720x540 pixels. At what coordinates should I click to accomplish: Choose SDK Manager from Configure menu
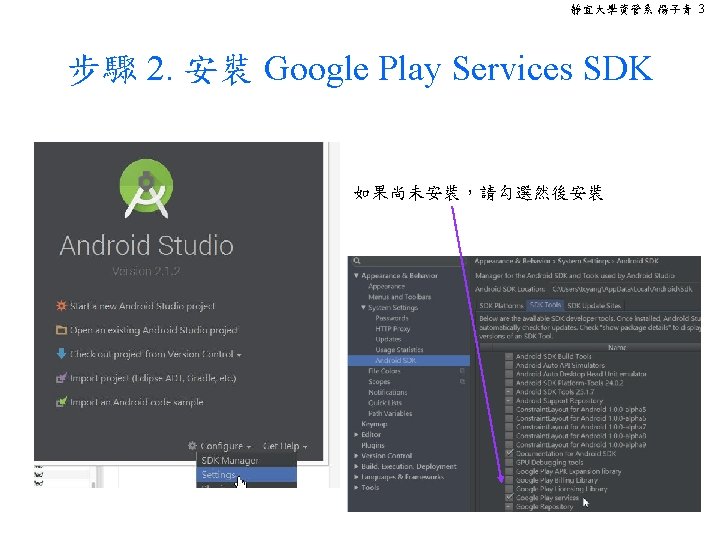[247, 460]
